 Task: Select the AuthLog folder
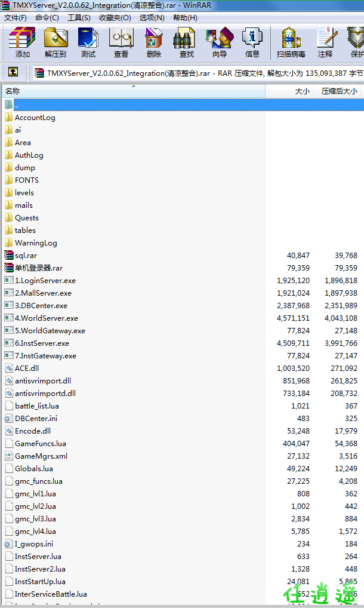point(29,155)
